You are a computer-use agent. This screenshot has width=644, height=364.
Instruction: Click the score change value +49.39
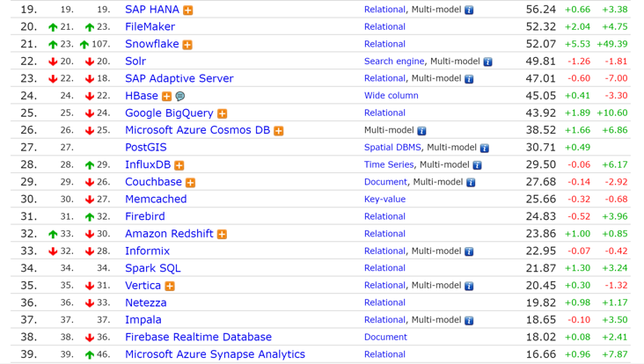point(612,44)
